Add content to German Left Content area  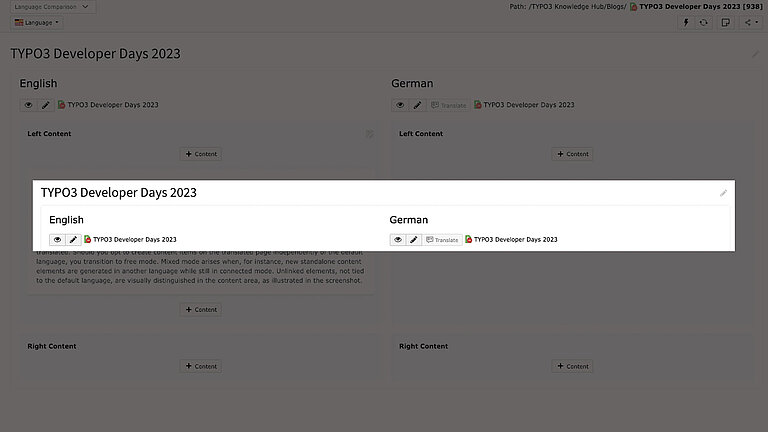(x=572, y=154)
